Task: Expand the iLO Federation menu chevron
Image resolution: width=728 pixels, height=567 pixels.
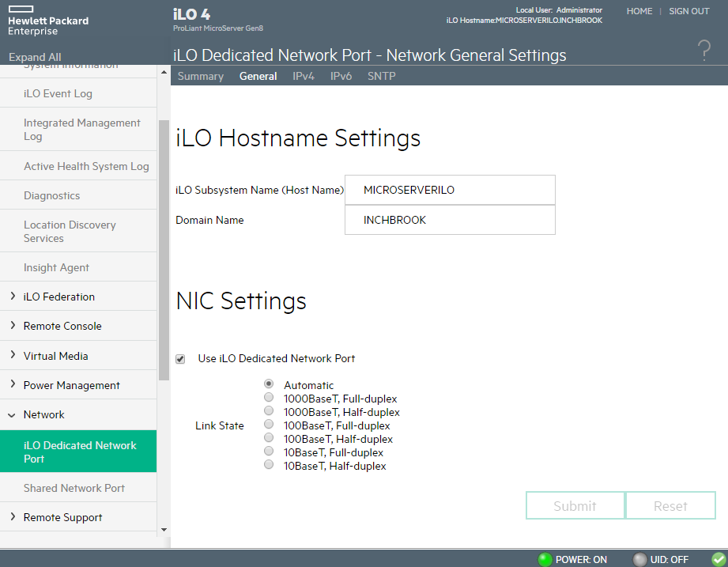Action: click(13, 296)
